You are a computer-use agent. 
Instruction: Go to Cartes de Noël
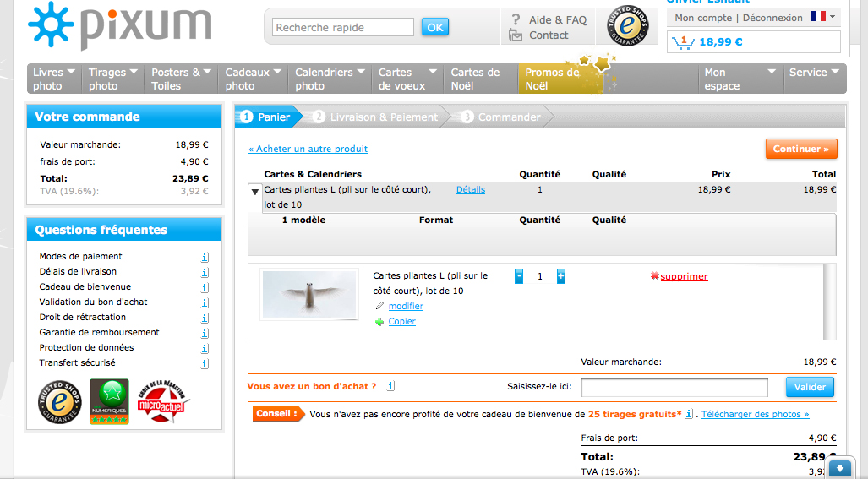coord(481,79)
